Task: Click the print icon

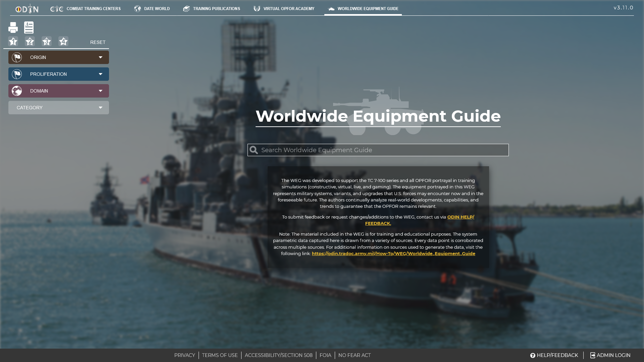Action: click(x=13, y=27)
